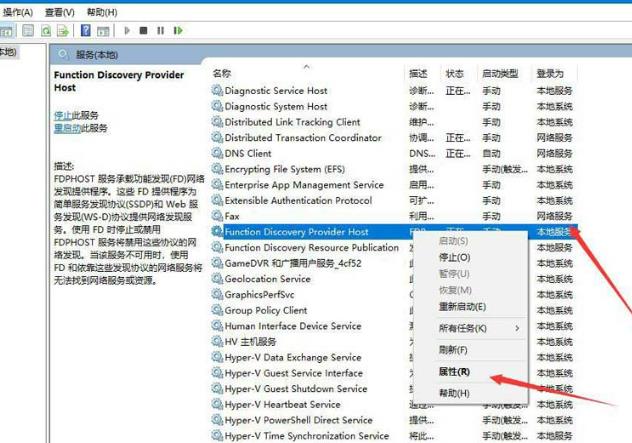
Task: Click gear icon beside Group Policy Client
Action: (x=217, y=311)
